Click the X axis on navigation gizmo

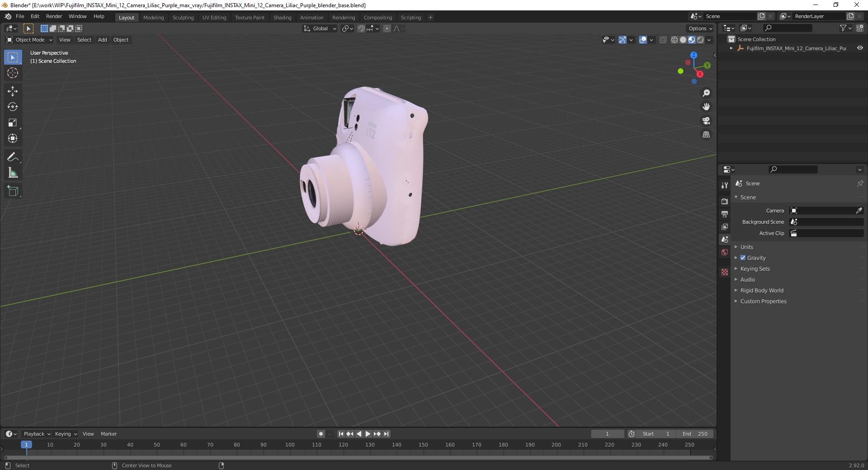(x=700, y=74)
